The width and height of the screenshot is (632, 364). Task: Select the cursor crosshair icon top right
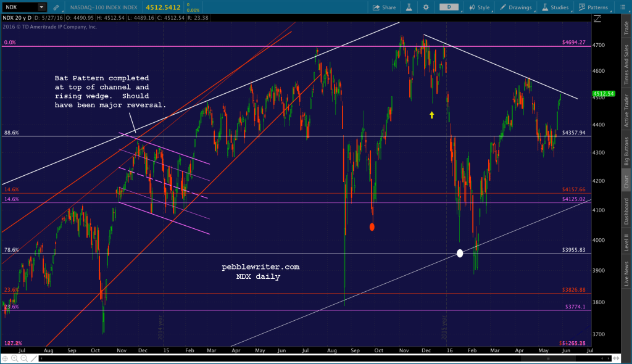coord(597,19)
